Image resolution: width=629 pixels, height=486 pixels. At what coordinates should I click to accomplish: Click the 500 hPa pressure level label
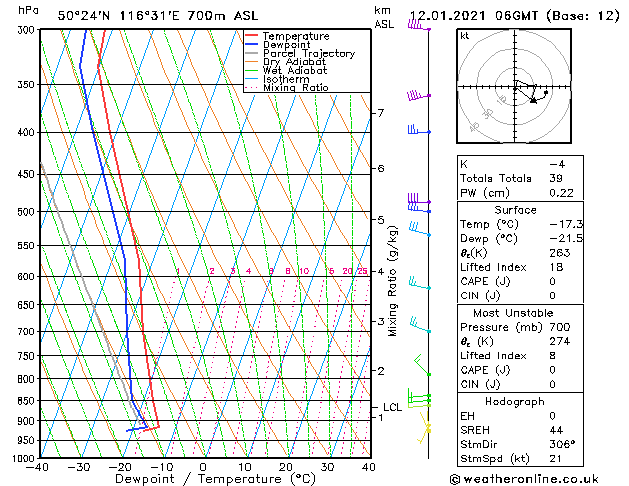coord(27,212)
